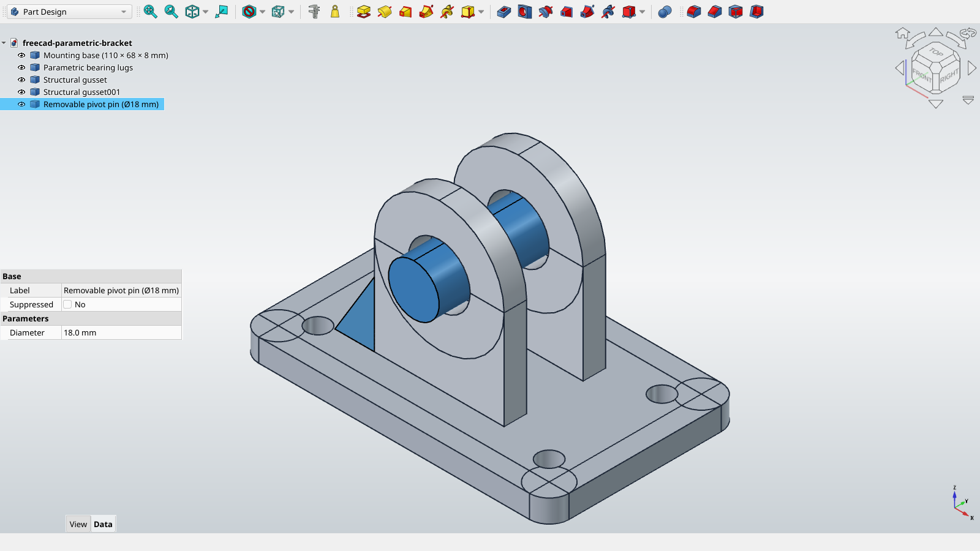Click the weight-shaped toolbar icon
This screenshot has height=551, width=980.
335,12
